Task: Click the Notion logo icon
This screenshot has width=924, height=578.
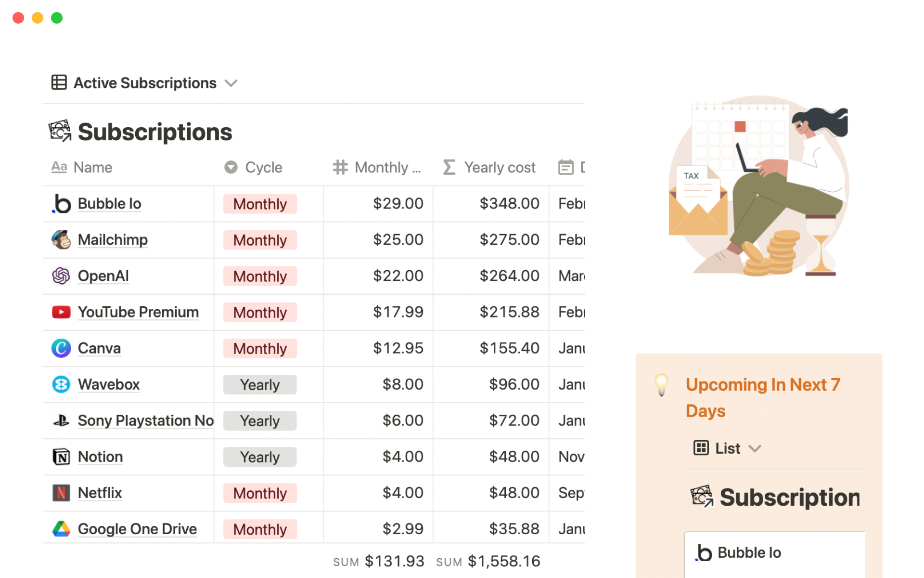Action: 61,457
